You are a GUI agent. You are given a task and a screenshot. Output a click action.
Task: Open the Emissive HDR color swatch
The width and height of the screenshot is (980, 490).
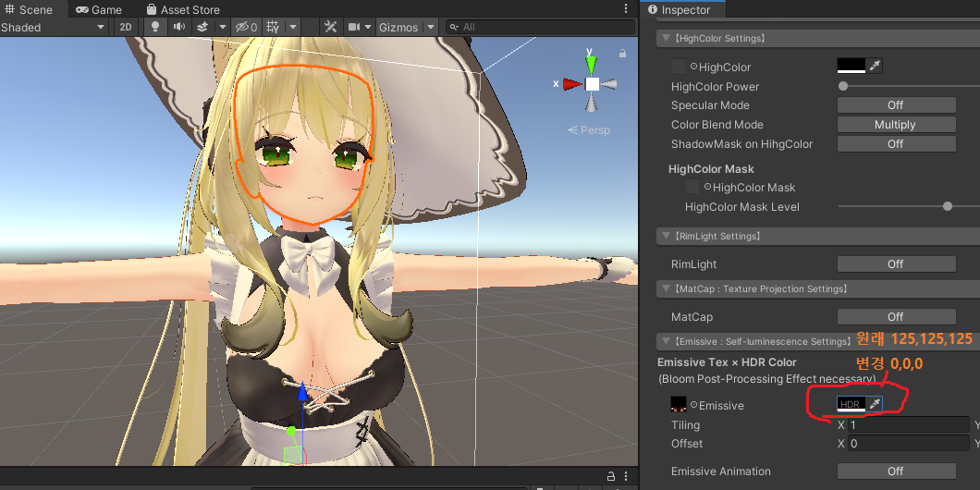coord(851,404)
